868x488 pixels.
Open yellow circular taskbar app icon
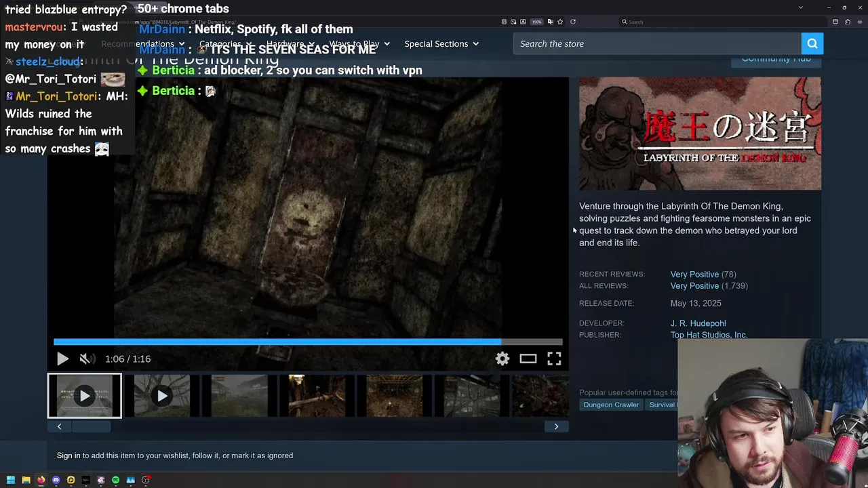[x=71, y=480]
